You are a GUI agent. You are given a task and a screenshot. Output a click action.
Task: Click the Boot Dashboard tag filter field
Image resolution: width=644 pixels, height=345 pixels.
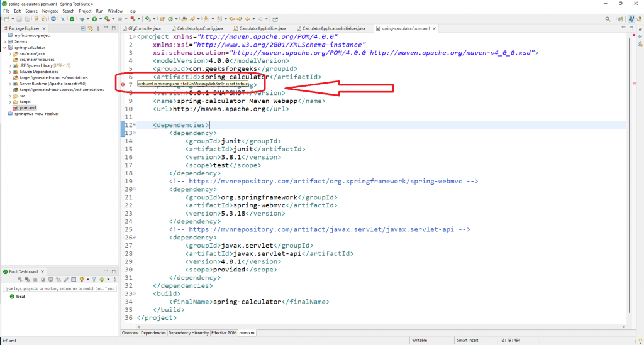pyautogui.click(x=60, y=288)
